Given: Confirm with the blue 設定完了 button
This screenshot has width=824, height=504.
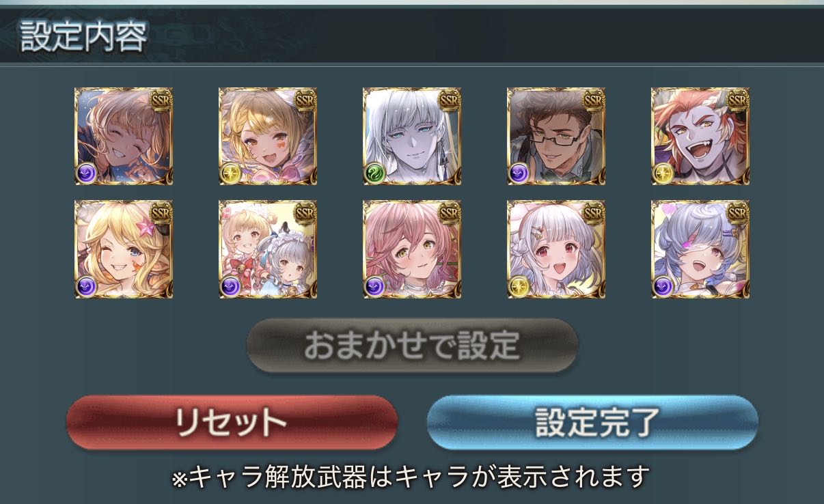Looking at the screenshot, I should (592, 422).
